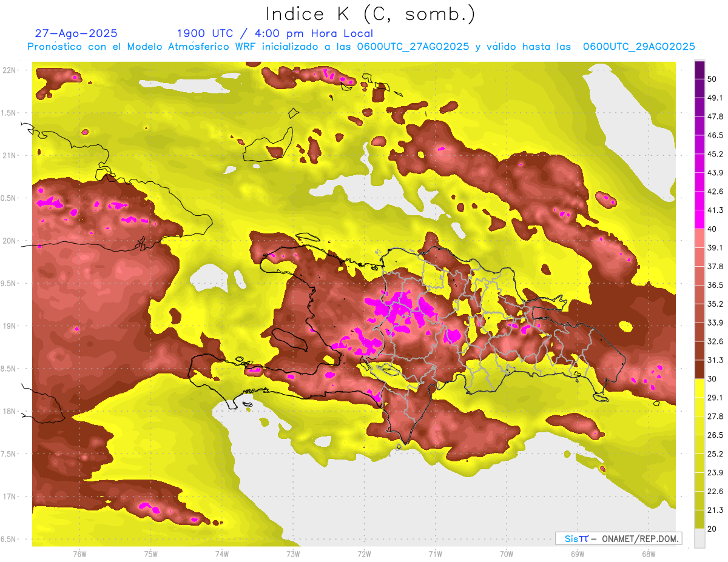The image size is (728, 562).
Task: Select the dark purple swatch at value 50
Action: tap(699, 70)
